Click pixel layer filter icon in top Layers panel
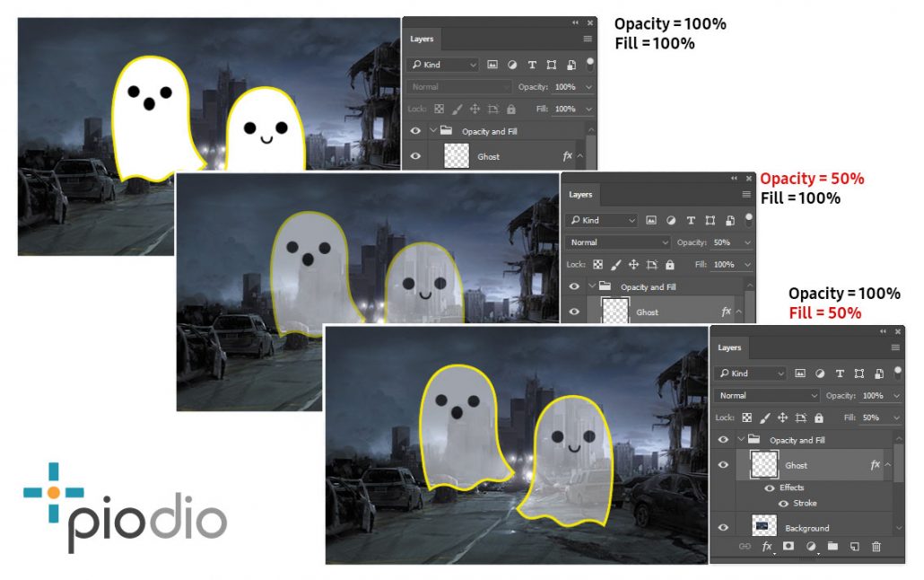Image resolution: width=924 pixels, height=580 pixels. [x=493, y=65]
